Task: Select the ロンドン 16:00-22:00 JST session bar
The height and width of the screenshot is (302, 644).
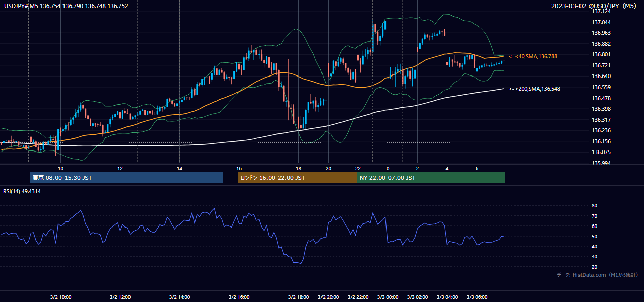Action: tap(297, 178)
